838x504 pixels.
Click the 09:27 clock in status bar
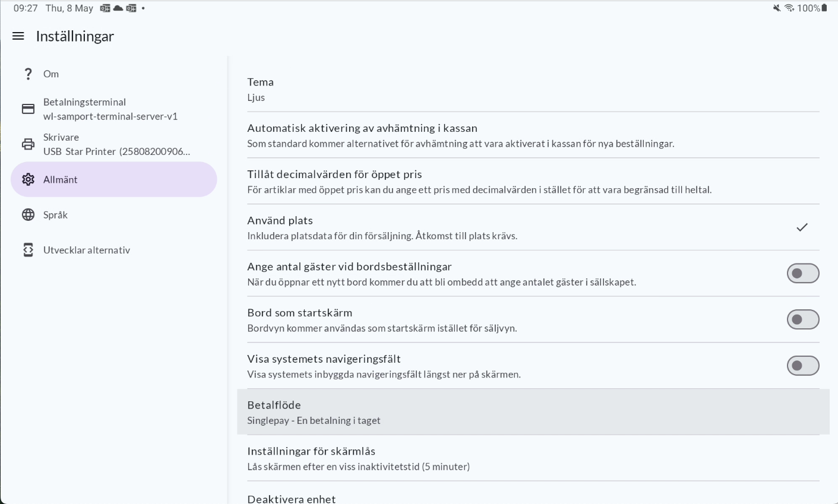pyautogui.click(x=26, y=8)
